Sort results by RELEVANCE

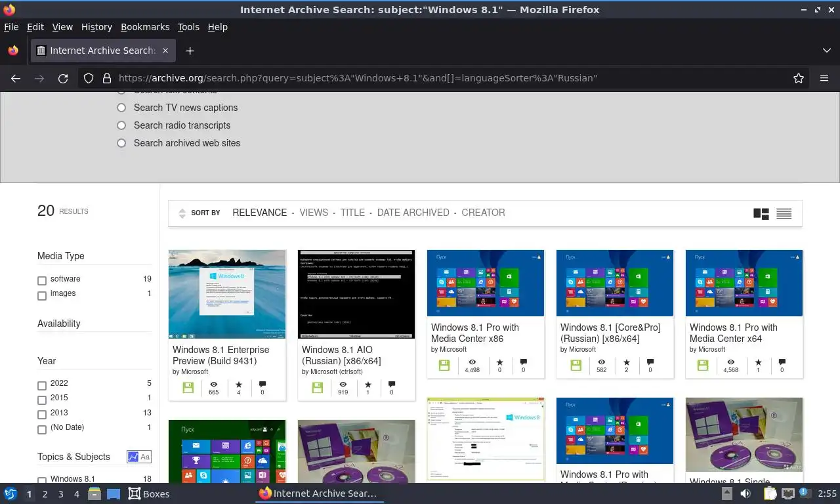click(260, 213)
